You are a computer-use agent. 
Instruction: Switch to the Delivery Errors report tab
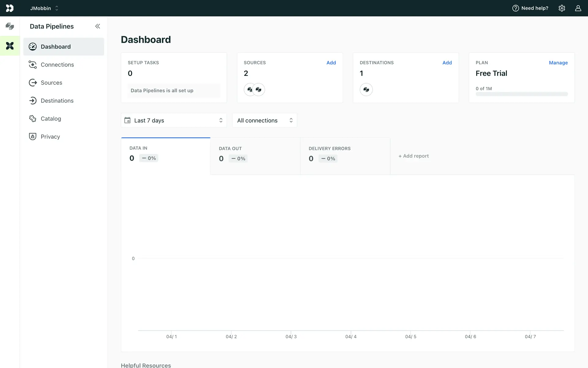(345, 156)
